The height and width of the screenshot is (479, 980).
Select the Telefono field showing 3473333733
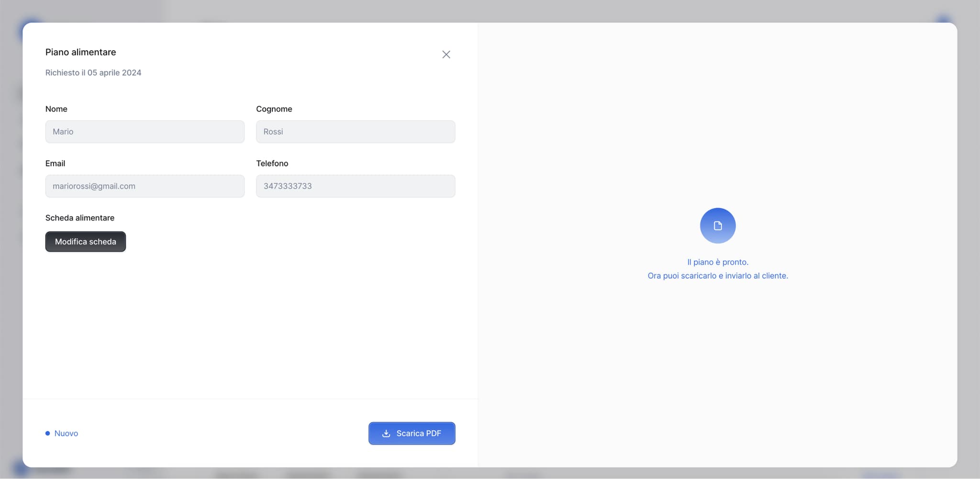pos(355,186)
